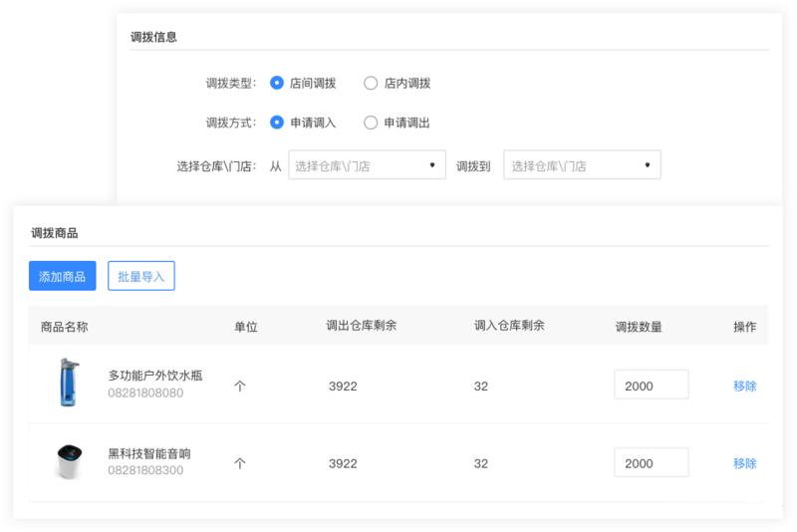
Task: Click the product name 黑科技智能音响
Action: [x=149, y=453]
